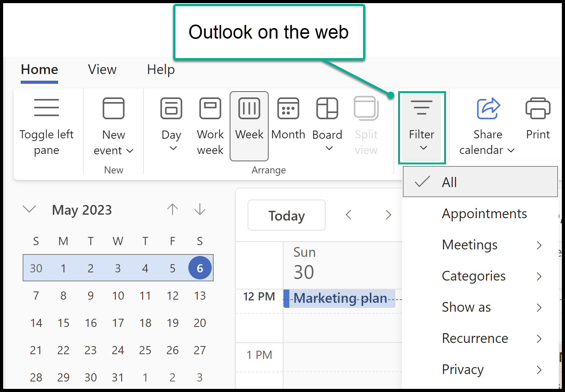Open the Categories submenu

click(473, 276)
